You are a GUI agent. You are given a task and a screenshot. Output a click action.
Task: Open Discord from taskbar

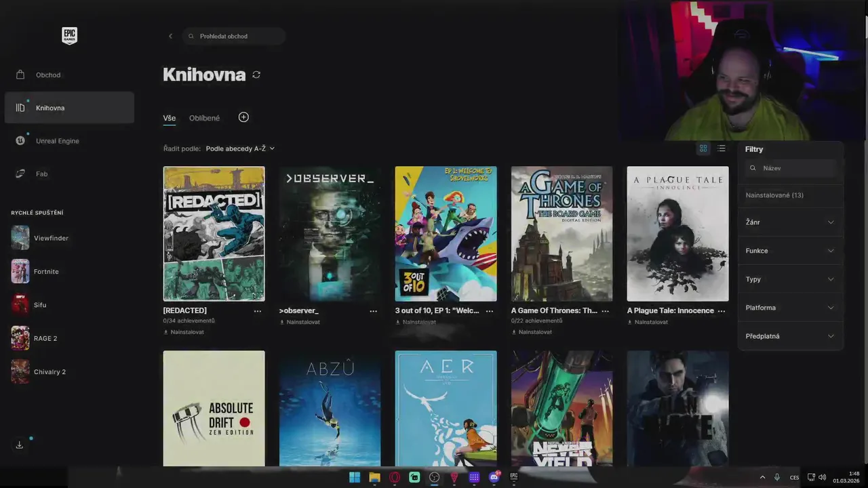pos(494,477)
